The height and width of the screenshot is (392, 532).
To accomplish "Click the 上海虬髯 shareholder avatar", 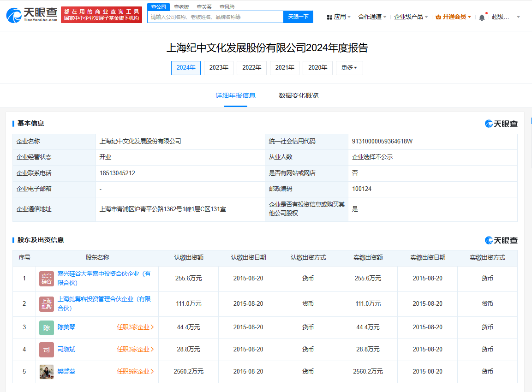I will [x=47, y=304].
